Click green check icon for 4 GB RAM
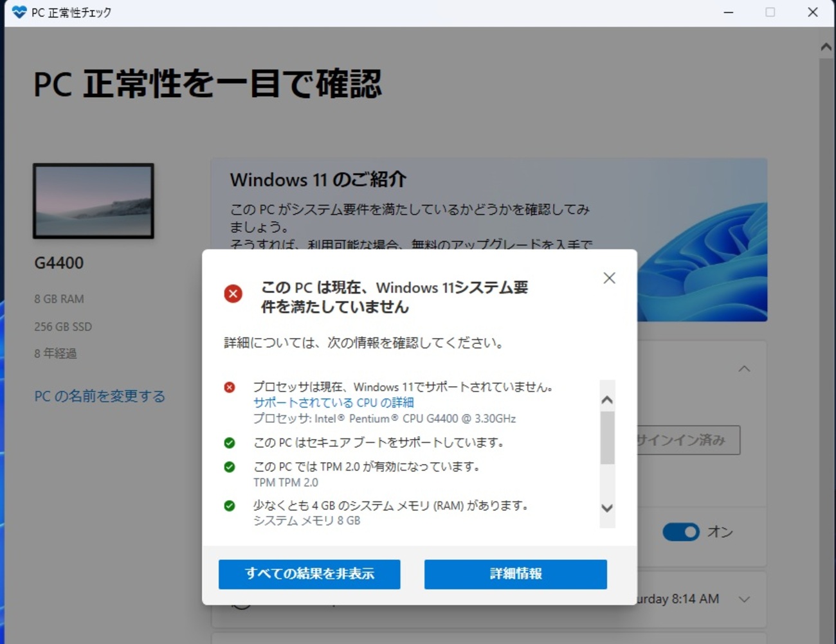The height and width of the screenshot is (644, 836). [230, 506]
